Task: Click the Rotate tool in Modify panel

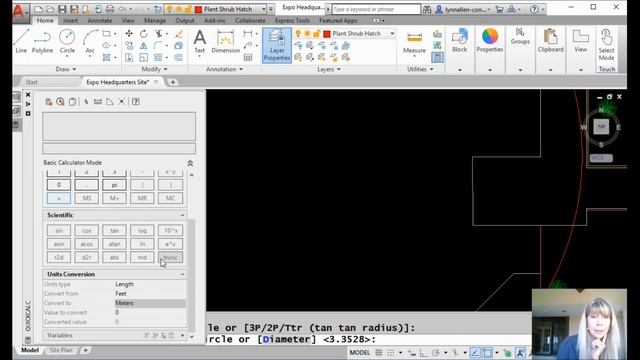Action: [144, 33]
